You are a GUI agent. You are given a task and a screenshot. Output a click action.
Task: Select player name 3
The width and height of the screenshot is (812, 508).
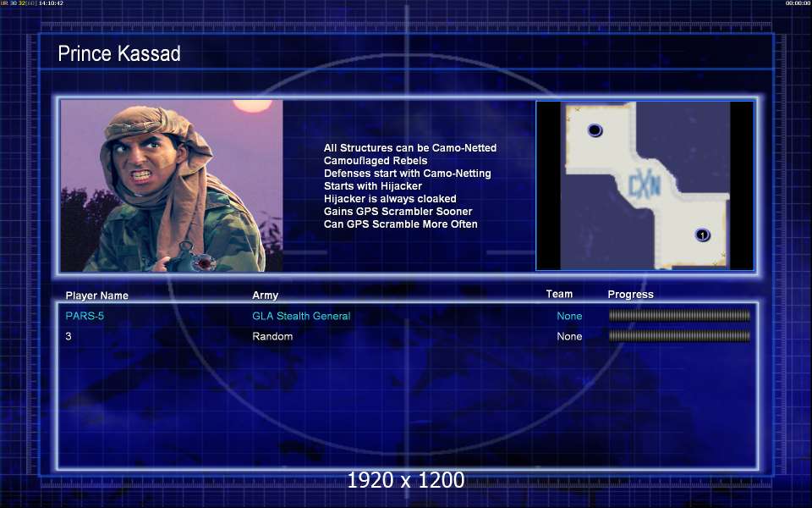(x=69, y=336)
